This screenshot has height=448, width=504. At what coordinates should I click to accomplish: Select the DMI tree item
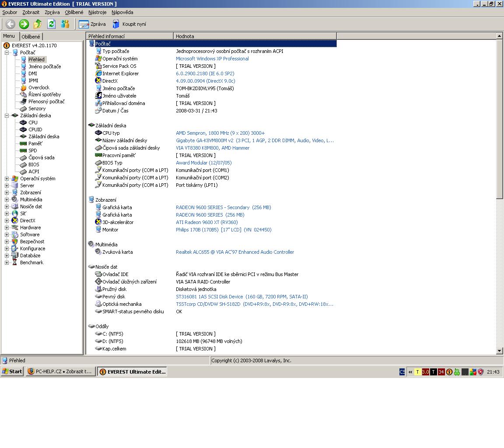click(33, 73)
